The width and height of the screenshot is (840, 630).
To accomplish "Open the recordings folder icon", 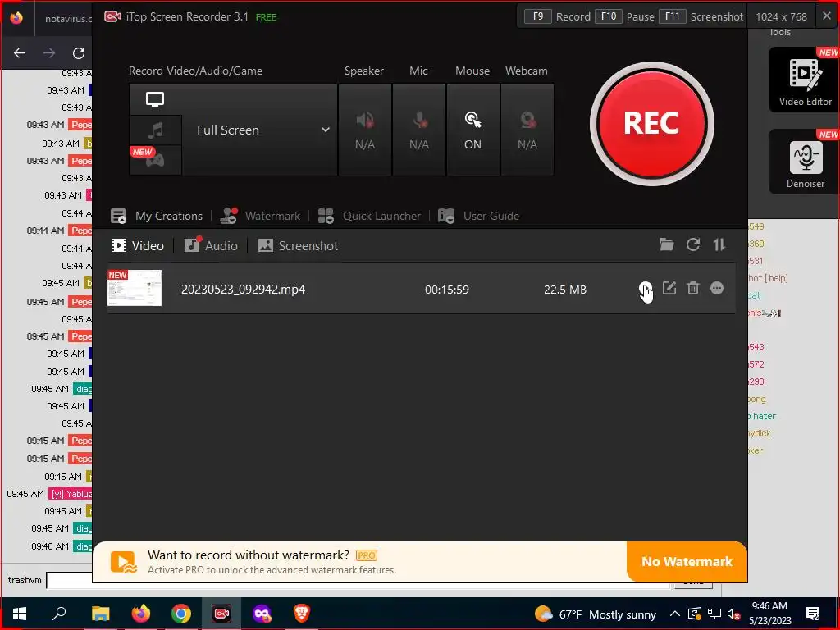I will [x=666, y=244].
